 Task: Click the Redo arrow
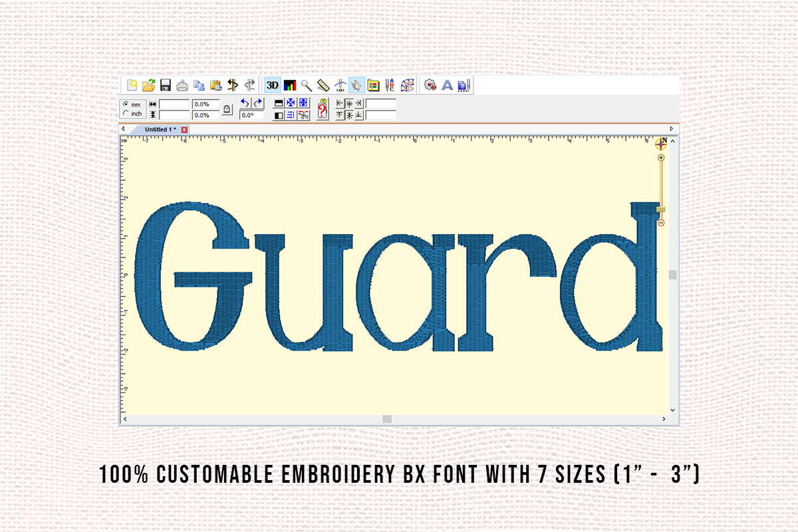259,102
